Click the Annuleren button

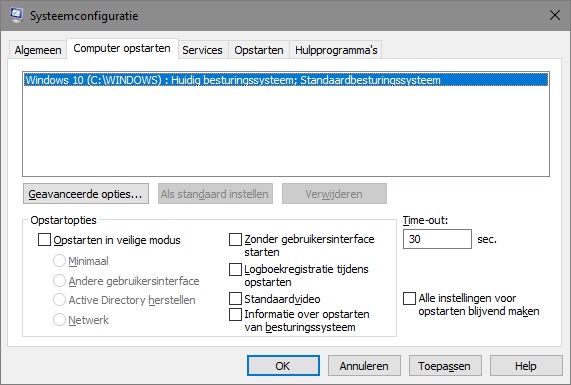pos(364,365)
